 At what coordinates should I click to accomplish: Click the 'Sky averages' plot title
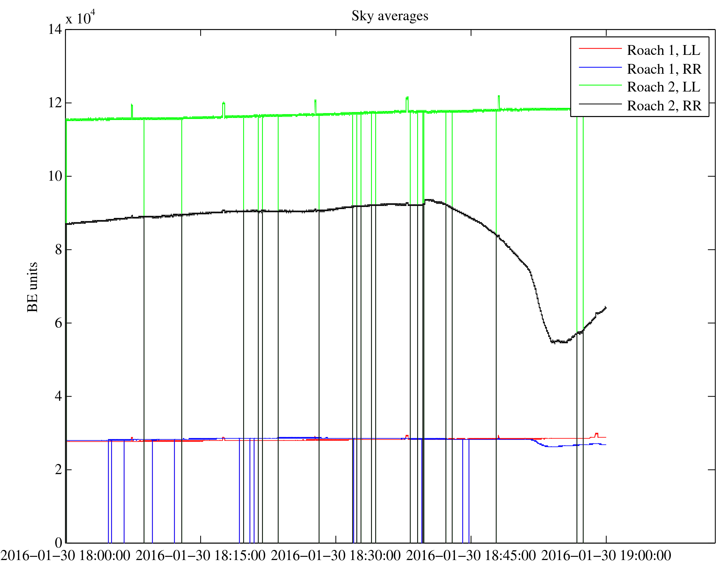tap(390, 16)
